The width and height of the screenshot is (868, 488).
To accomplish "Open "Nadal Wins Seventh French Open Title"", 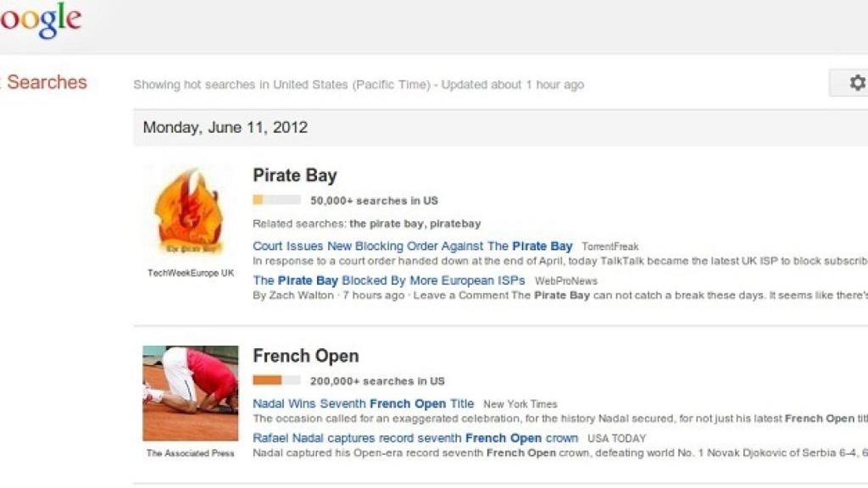I will (363, 404).
